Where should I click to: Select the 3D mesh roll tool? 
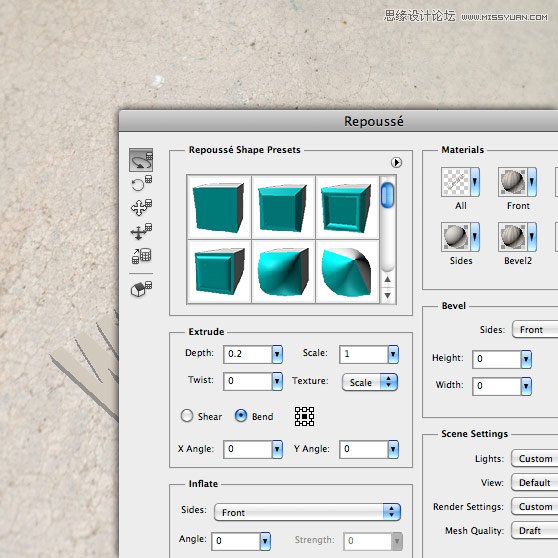141,183
